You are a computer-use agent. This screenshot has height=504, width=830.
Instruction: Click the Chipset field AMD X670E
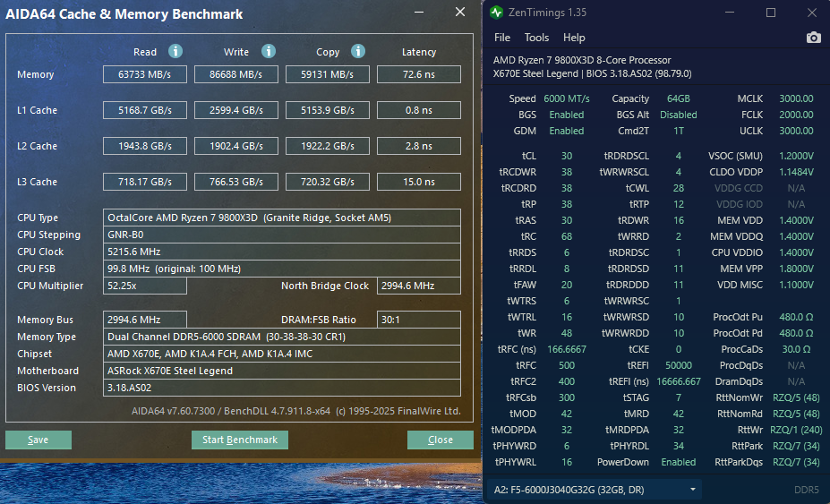tap(282, 354)
